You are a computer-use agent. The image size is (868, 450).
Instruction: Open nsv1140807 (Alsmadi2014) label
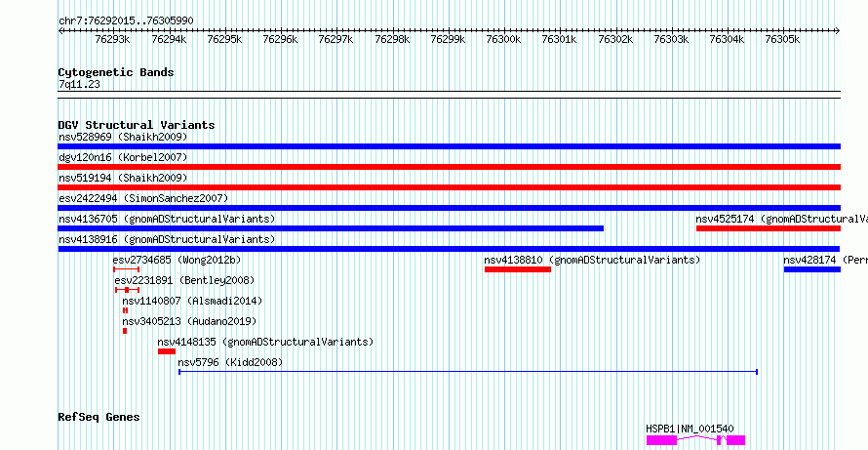[x=192, y=301]
